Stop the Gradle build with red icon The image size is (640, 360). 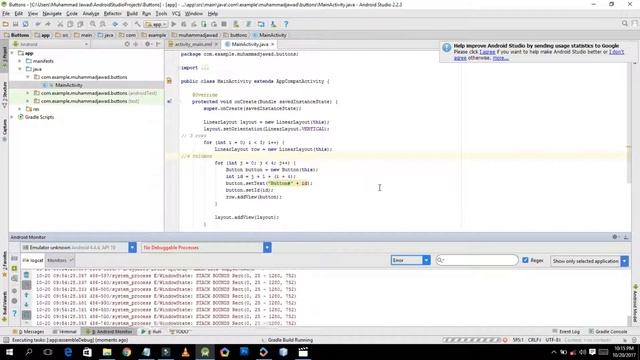(x=505, y=340)
